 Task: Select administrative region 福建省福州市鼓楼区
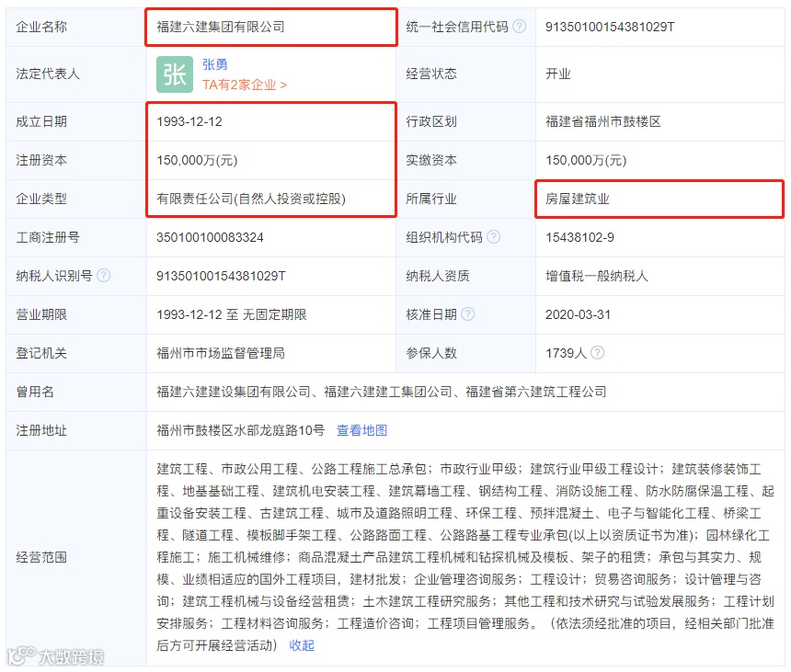[x=602, y=121]
